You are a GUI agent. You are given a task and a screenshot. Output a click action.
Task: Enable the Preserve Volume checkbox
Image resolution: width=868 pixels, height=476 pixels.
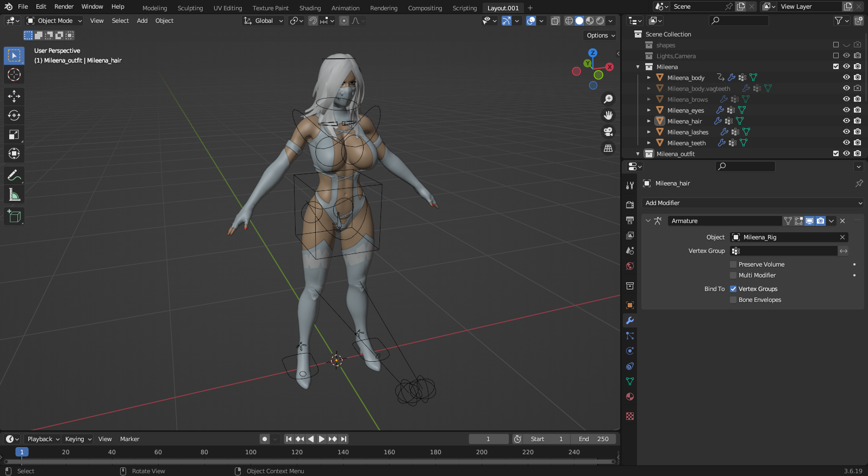coord(733,264)
